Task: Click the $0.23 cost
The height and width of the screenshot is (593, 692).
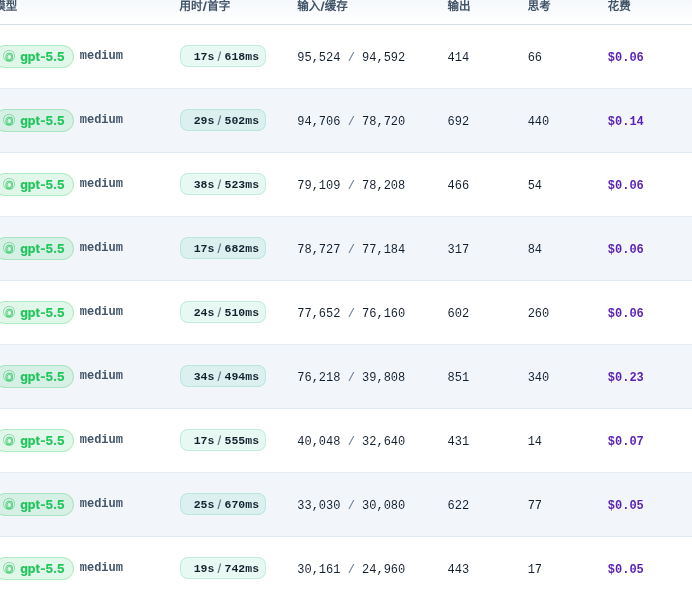Action: (625, 377)
